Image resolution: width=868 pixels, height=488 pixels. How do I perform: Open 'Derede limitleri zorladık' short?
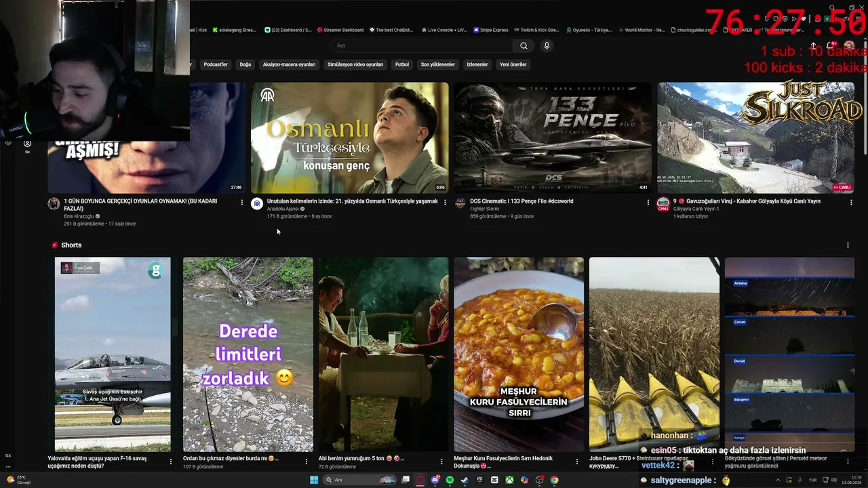click(248, 354)
